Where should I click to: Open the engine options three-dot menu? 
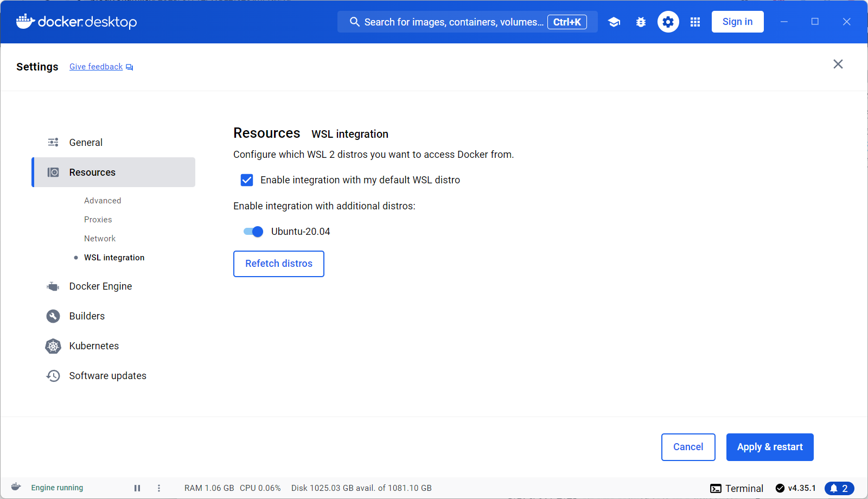(159, 488)
